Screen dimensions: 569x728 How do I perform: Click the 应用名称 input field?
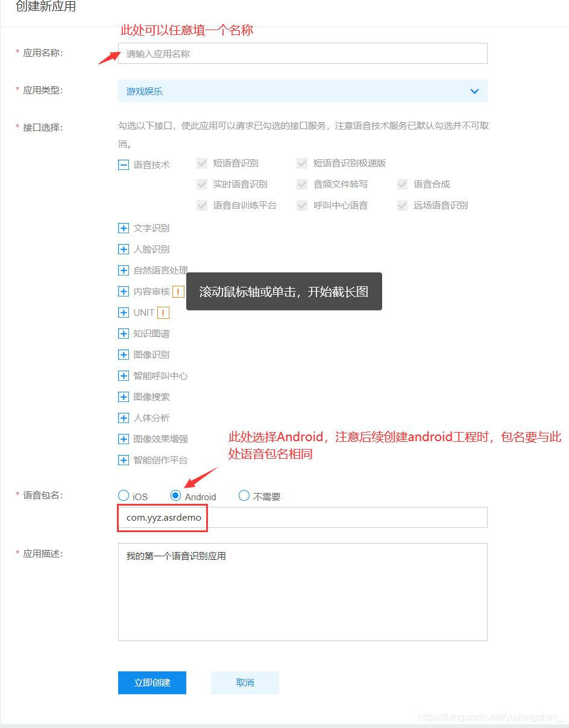pyautogui.click(x=303, y=54)
